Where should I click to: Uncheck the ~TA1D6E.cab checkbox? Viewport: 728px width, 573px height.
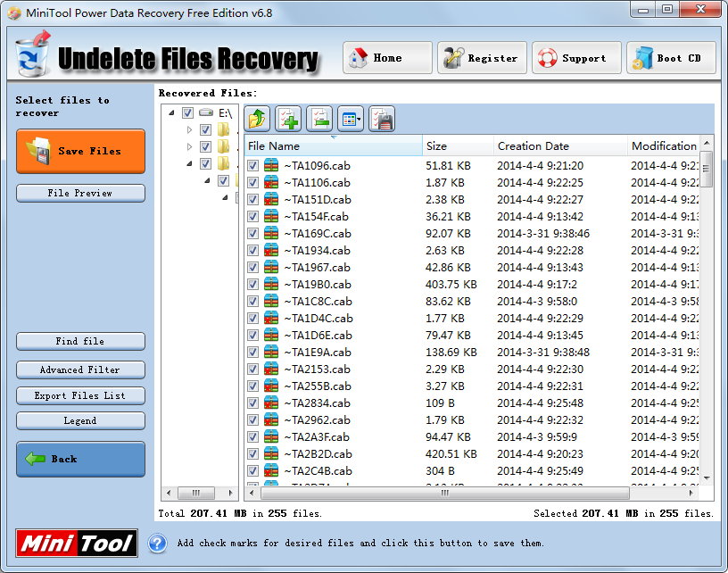(x=252, y=336)
